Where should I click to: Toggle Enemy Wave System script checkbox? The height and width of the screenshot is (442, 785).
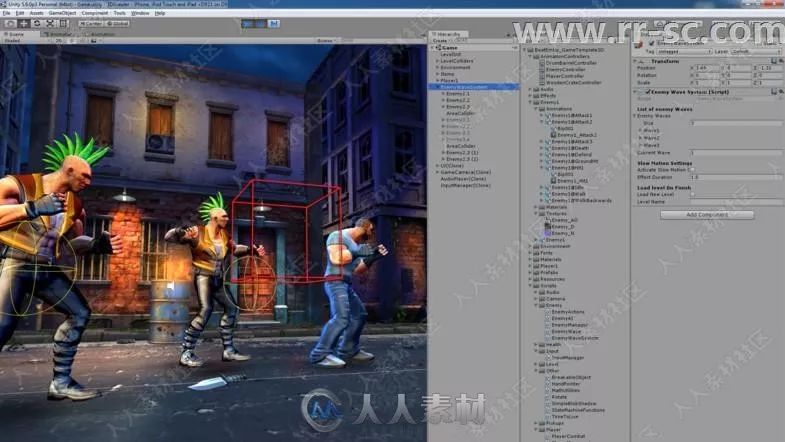click(x=646, y=90)
